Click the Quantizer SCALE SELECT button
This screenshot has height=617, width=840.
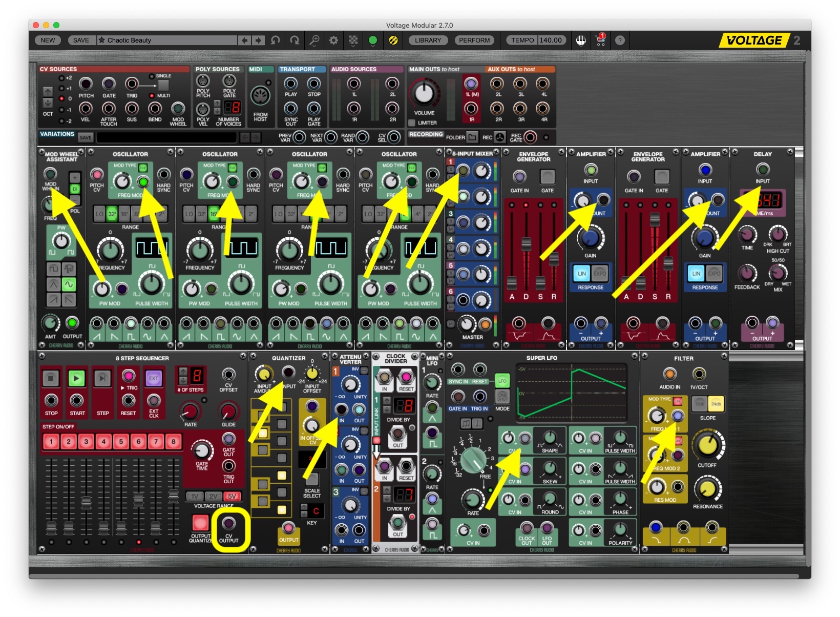(311, 479)
